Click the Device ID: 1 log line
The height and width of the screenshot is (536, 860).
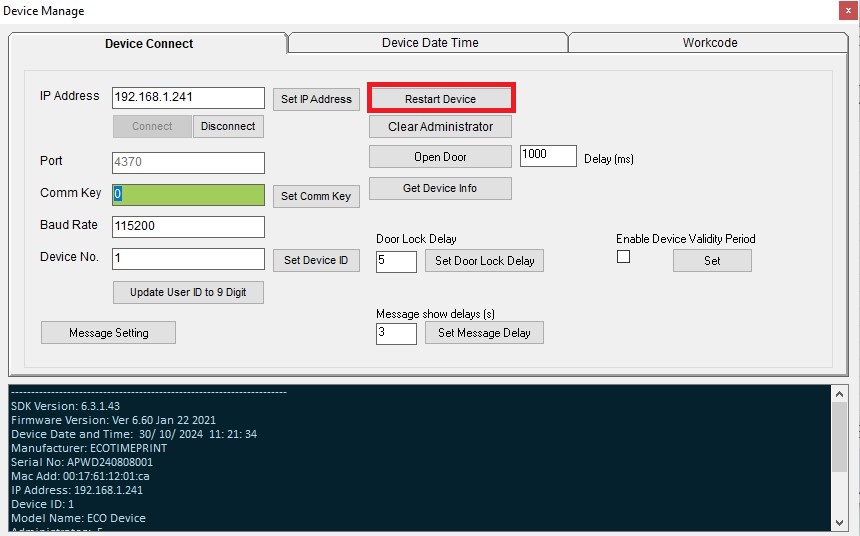tap(42, 504)
